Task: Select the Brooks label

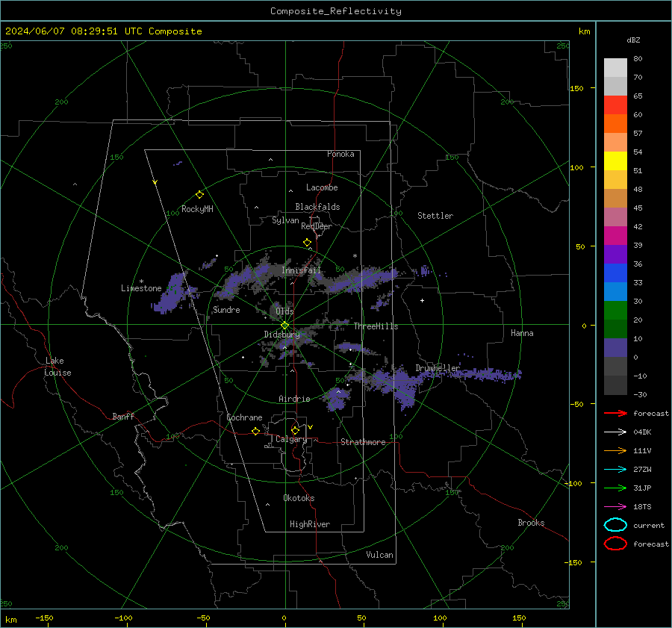Action: point(531,523)
